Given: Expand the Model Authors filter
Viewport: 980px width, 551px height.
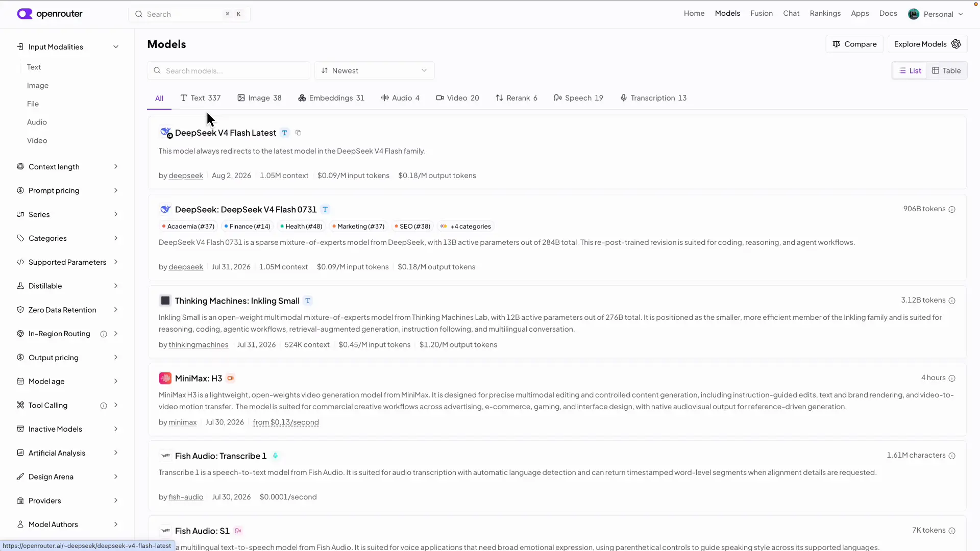Looking at the screenshot, I should coord(68,524).
